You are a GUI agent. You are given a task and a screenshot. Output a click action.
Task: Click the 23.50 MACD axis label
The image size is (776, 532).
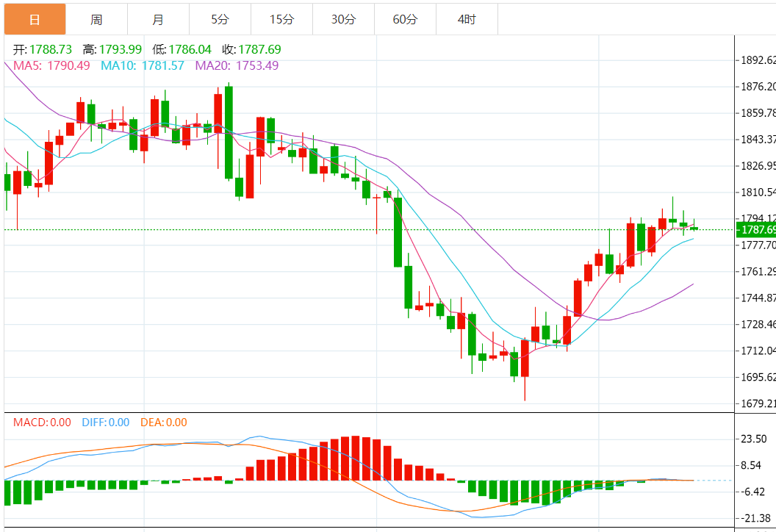coord(754,439)
